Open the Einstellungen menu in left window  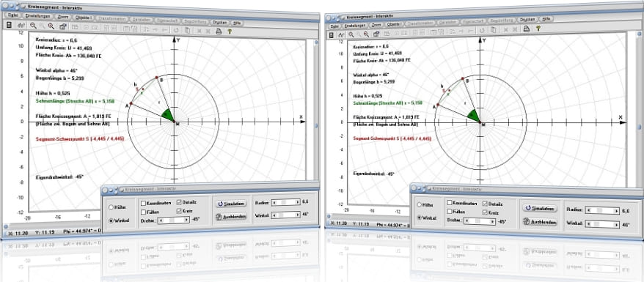(37, 16)
